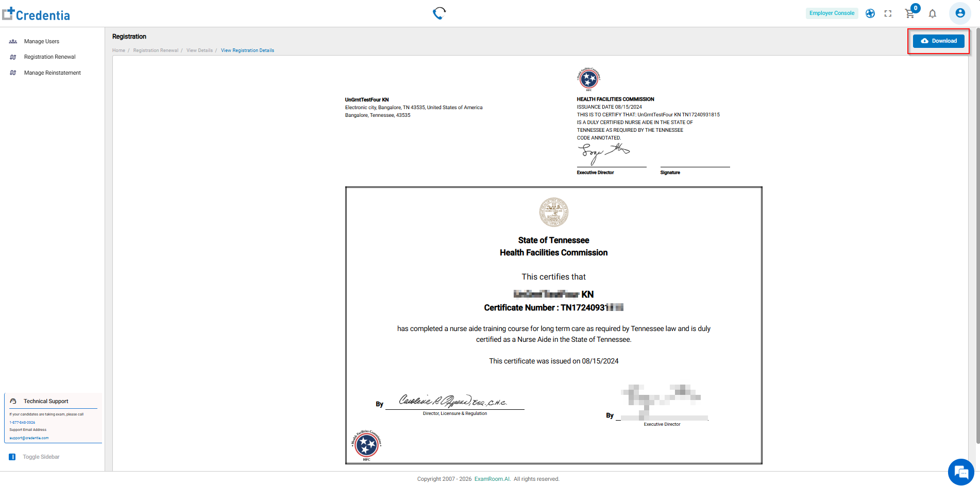980x486 pixels.
Task: Open the shopping cart icon
Action: (910, 13)
